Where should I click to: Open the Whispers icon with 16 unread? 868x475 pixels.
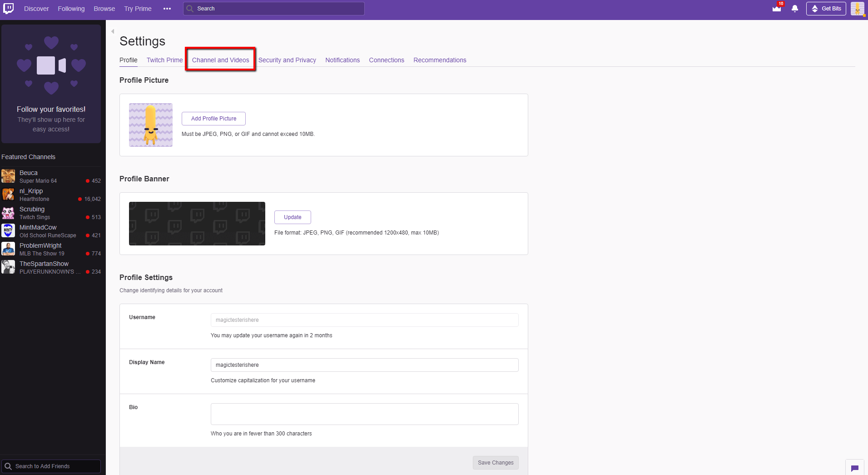coord(777,9)
